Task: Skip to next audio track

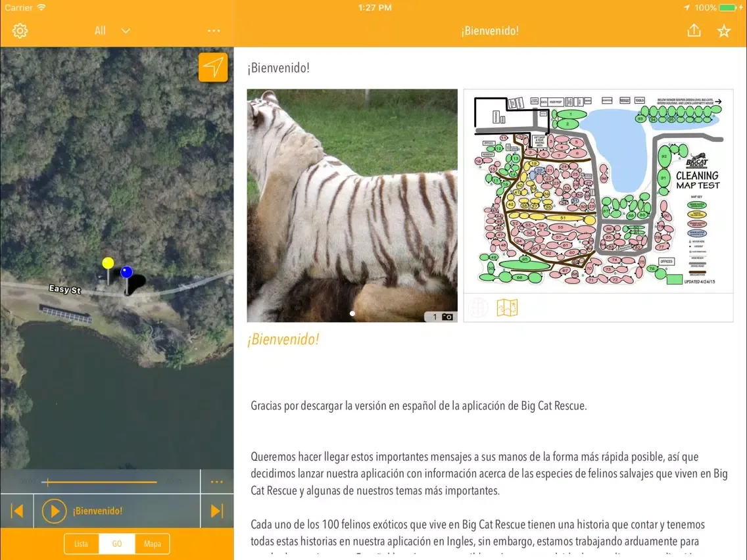Action: (217, 511)
